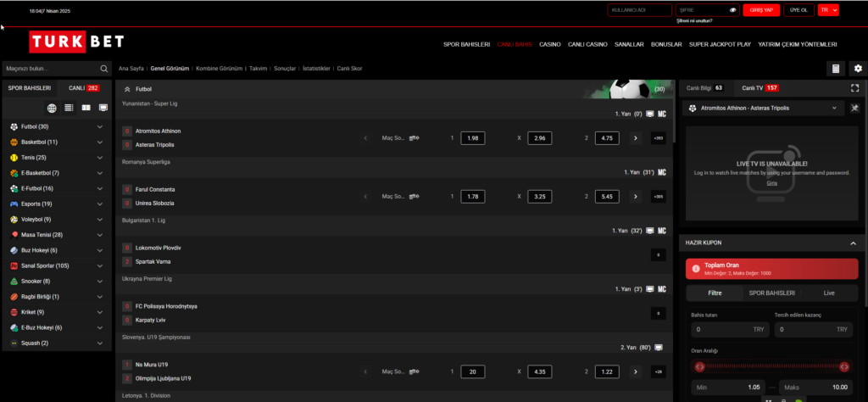The width and height of the screenshot is (868, 402).
Task: Click the GİRİŞ YAP button
Action: [762, 10]
